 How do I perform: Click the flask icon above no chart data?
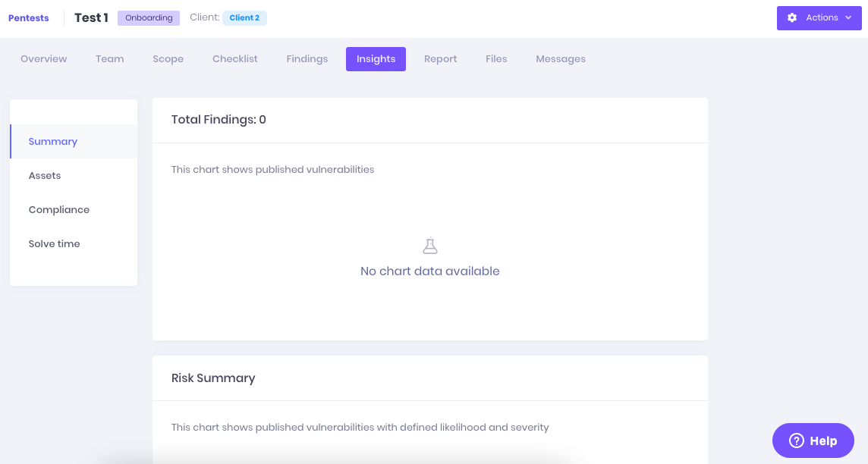pos(430,246)
